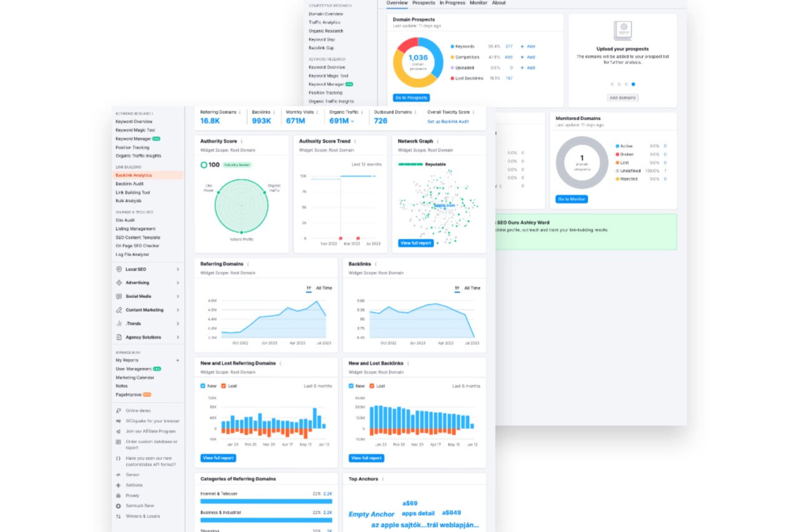Click the Go to Prospects button
Viewport: 799px width, 532px height.
click(x=411, y=98)
